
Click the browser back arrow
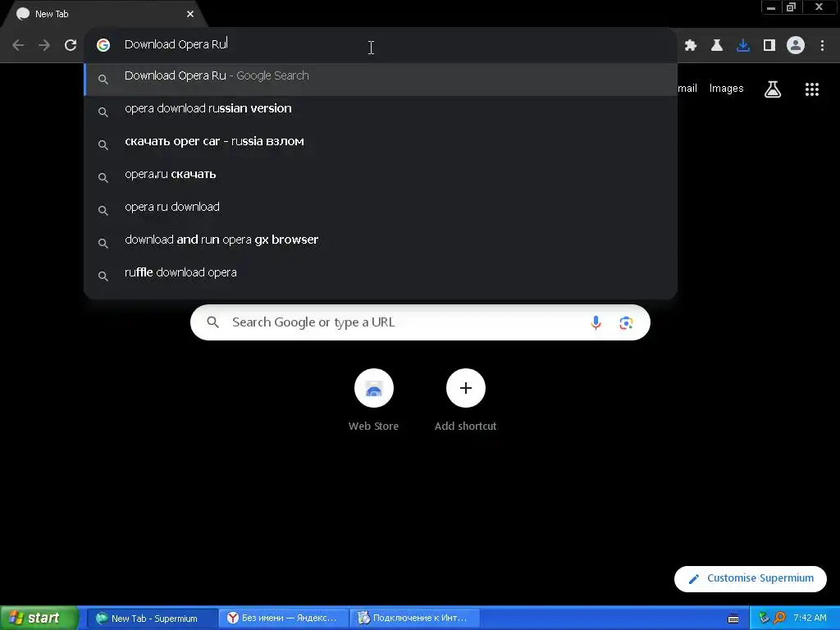pos(18,45)
